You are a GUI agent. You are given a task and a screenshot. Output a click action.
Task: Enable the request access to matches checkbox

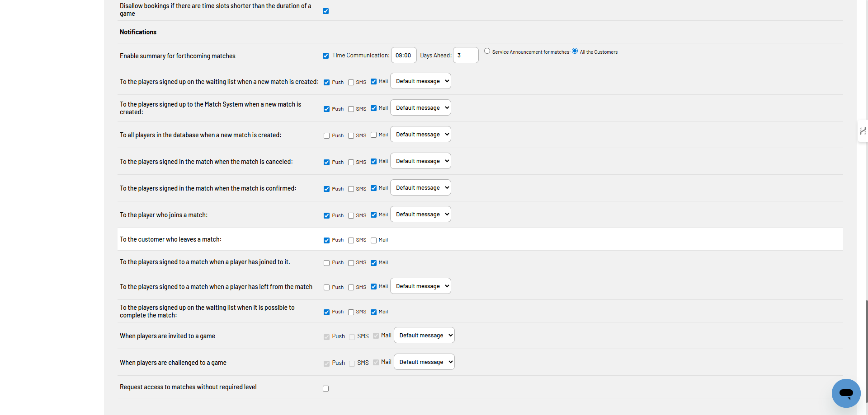point(325,388)
